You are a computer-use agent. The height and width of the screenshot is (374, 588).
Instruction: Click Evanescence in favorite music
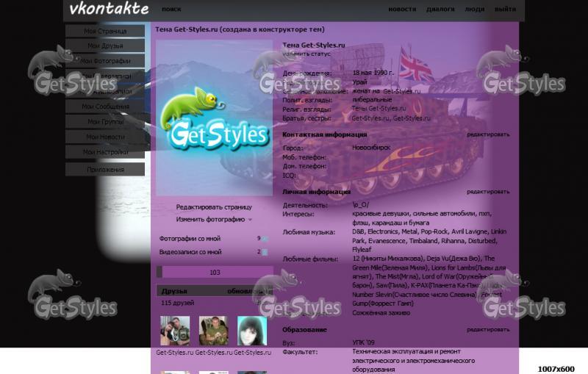(387, 240)
